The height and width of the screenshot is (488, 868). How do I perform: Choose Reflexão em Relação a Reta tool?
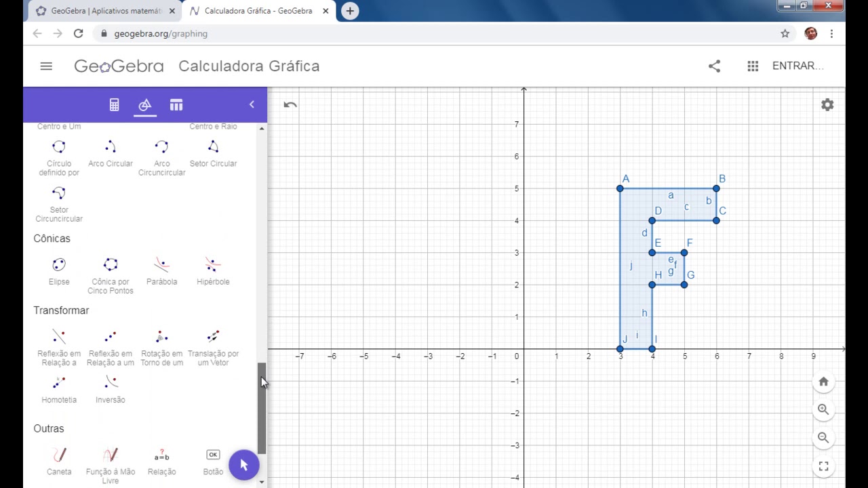point(59,346)
